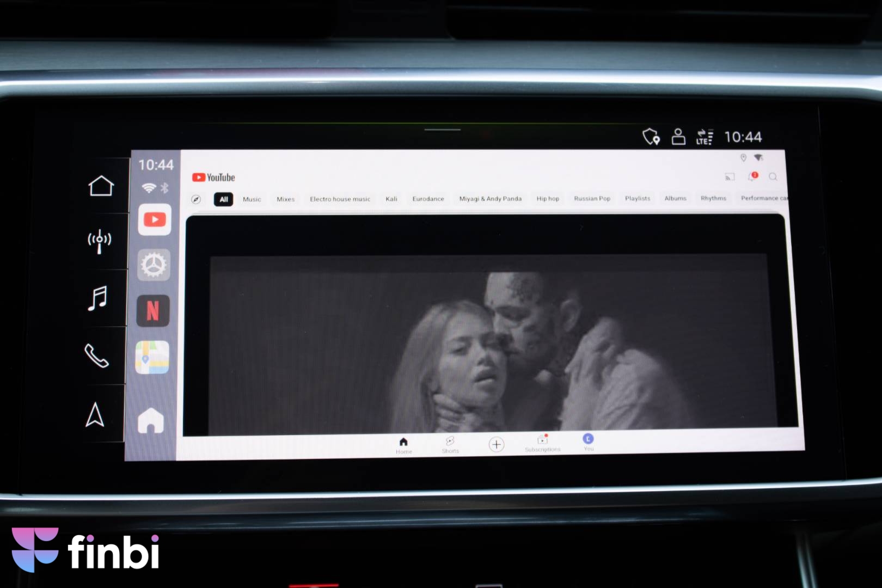882x588 pixels.
Task: Launch the Netflix app icon
Action: click(153, 311)
